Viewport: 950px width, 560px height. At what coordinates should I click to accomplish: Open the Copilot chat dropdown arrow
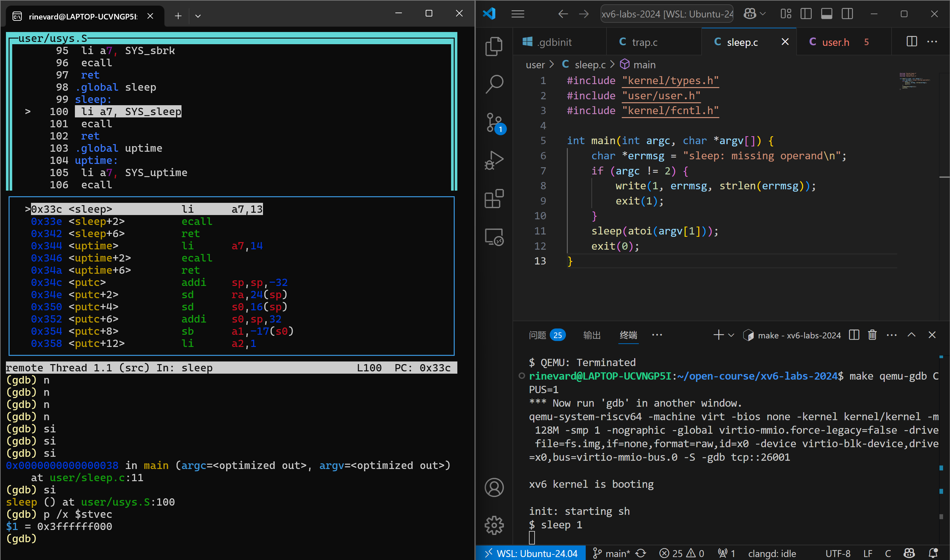[x=763, y=14]
